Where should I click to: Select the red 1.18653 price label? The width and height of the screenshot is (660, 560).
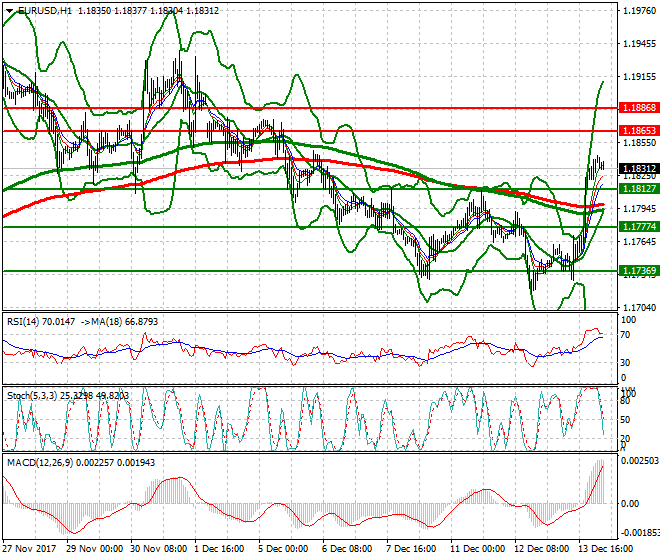(x=636, y=131)
